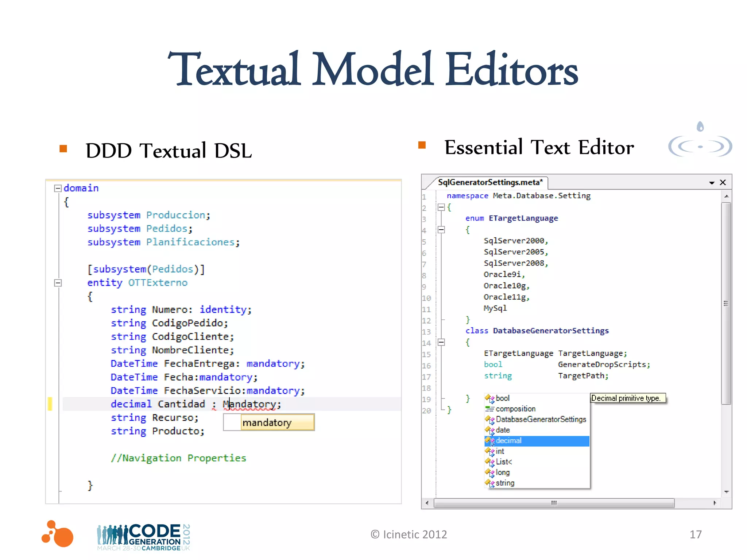Screen dimensions: 747x560
Task: Click the type icon beside 'List<'
Action: tap(490, 462)
